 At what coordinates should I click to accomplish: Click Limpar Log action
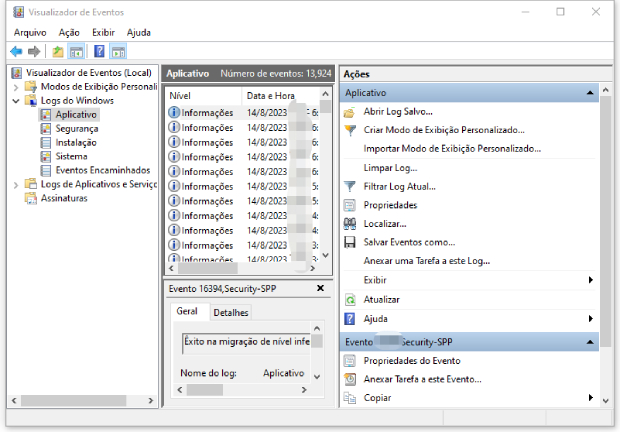(390, 168)
